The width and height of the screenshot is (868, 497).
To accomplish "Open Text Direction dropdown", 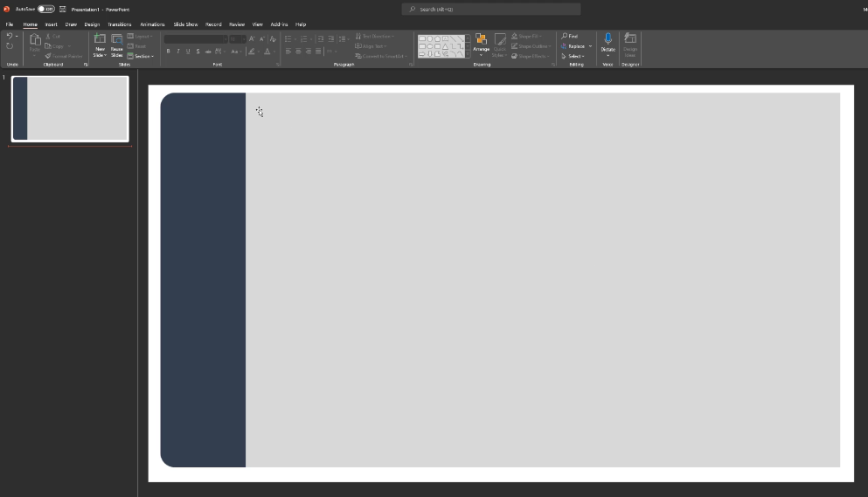I will [x=375, y=37].
